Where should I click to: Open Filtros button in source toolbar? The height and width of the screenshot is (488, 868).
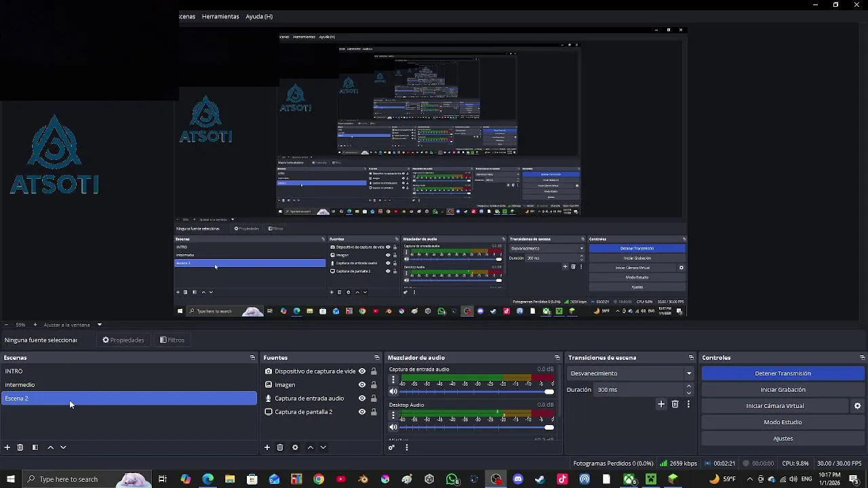172,340
